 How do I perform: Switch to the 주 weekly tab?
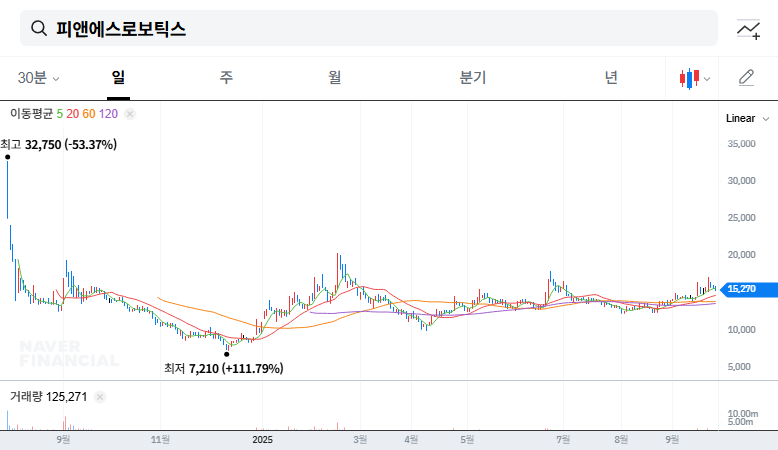click(227, 78)
